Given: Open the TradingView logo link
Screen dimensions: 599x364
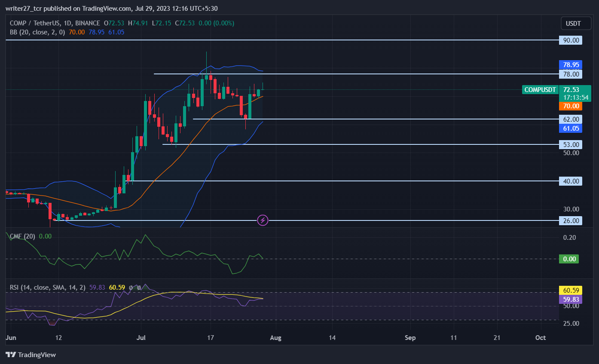Looking at the screenshot, I should (31, 355).
